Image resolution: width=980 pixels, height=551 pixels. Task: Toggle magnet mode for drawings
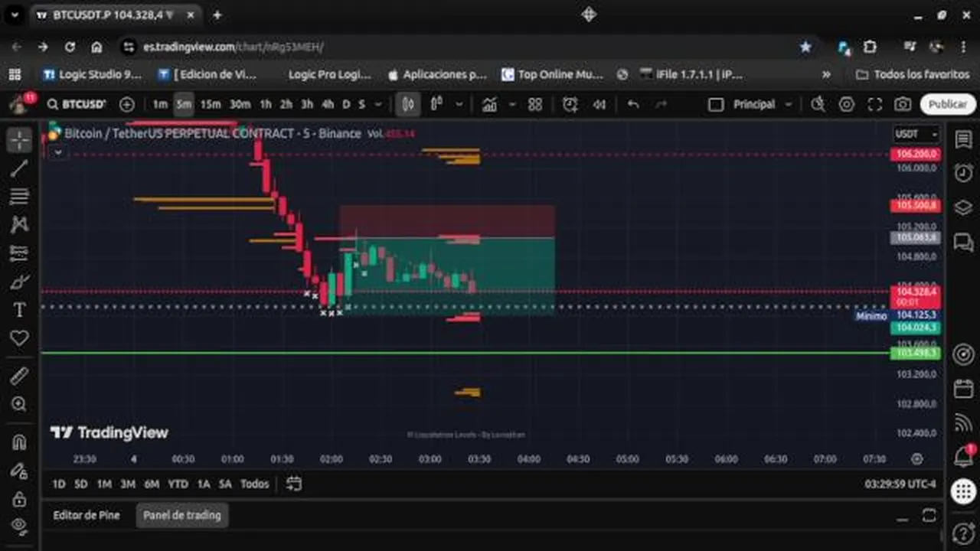[x=19, y=442]
